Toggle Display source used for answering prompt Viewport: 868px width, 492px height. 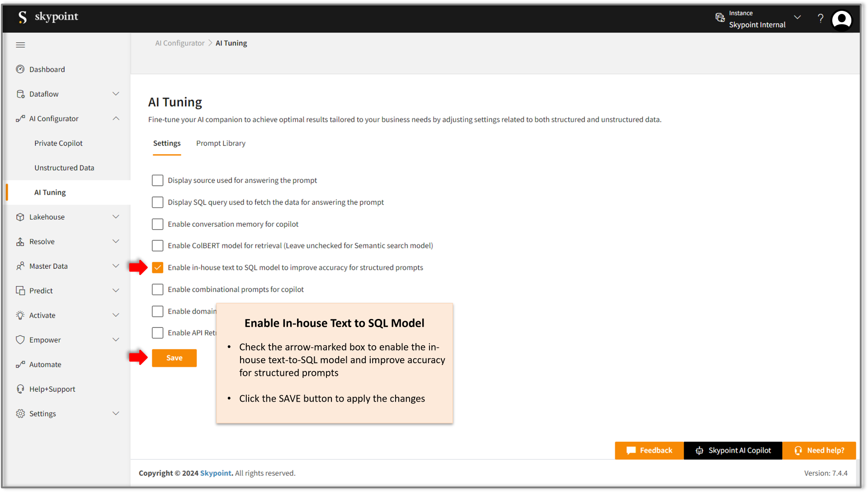coord(157,180)
